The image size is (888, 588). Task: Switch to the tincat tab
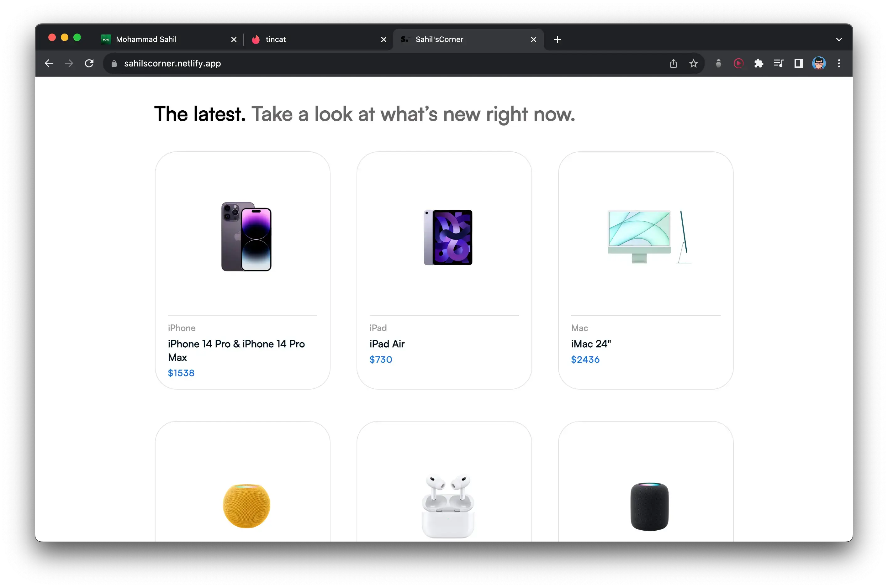tap(319, 39)
